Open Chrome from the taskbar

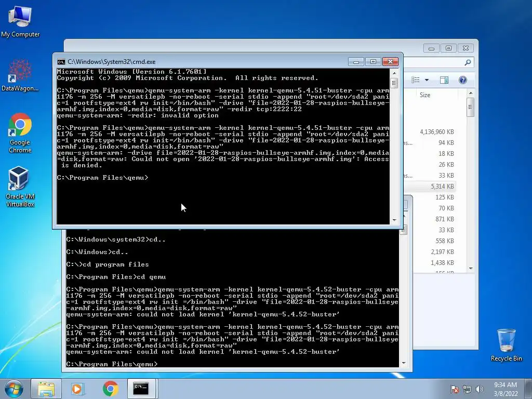click(x=110, y=389)
